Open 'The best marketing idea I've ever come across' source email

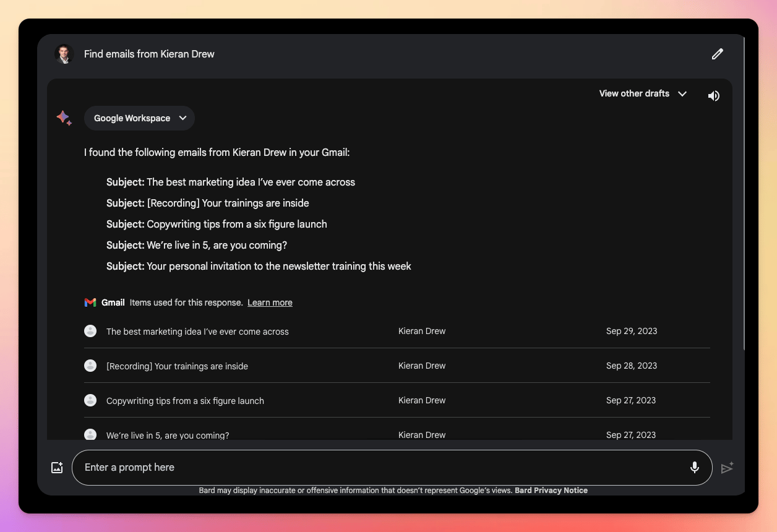tap(397, 331)
